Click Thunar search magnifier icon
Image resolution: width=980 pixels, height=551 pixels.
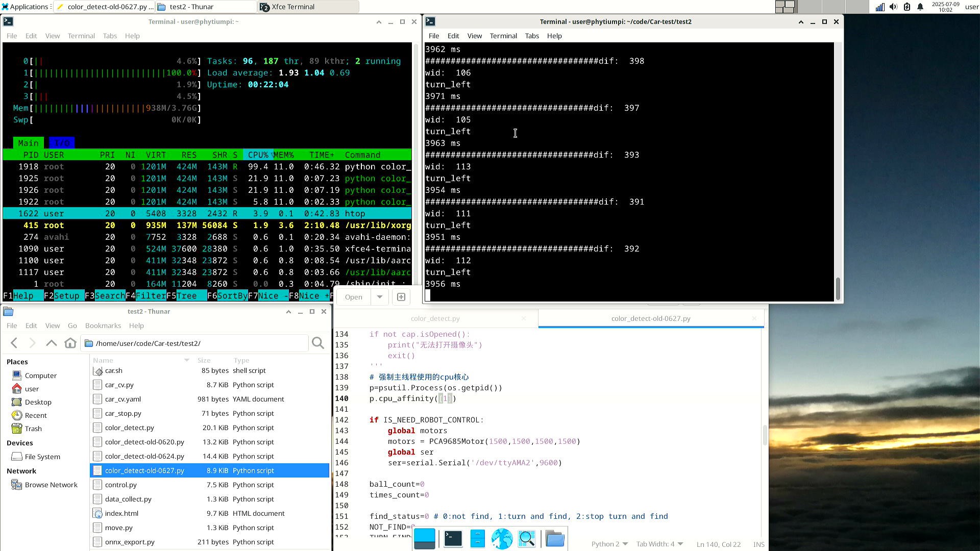point(318,343)
